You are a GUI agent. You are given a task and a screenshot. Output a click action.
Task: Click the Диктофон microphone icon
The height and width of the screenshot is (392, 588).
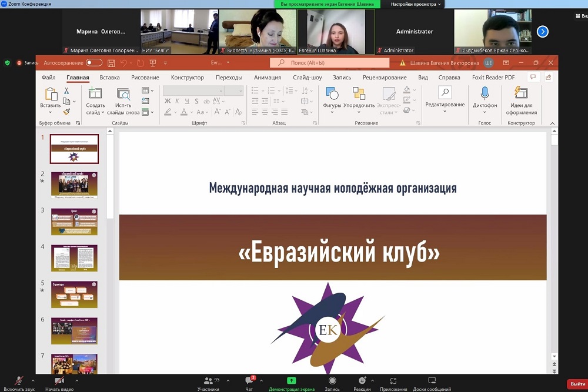[485, 93]
